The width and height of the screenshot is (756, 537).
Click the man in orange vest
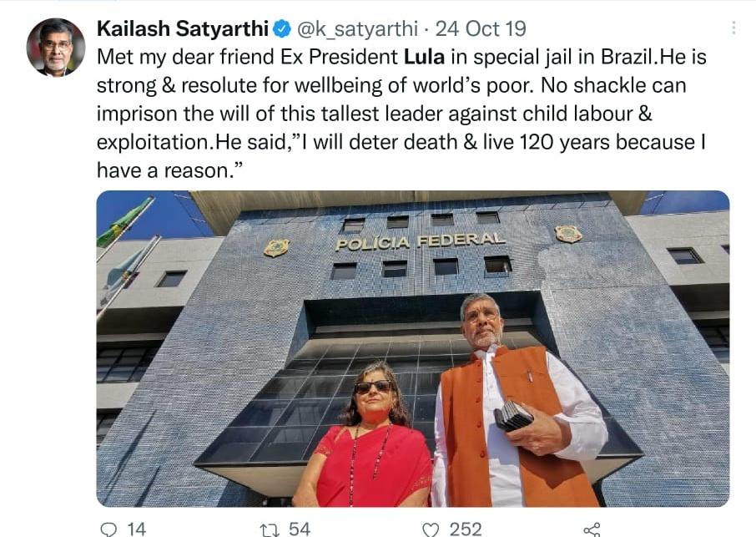[x=518, y=401]
